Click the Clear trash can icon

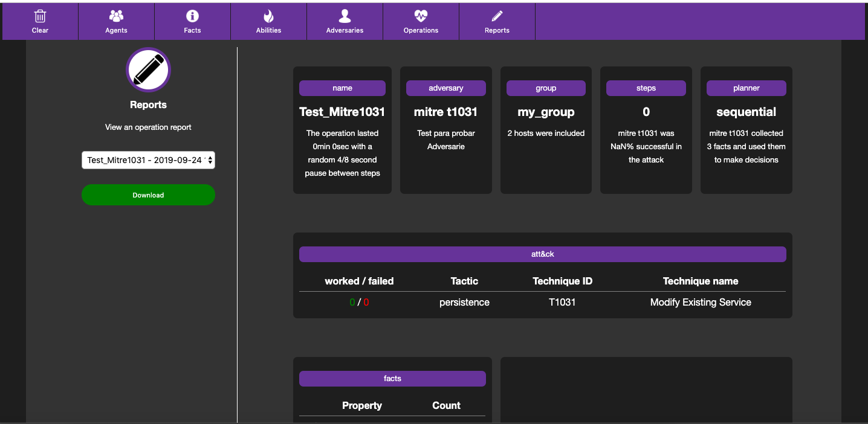tap(40, 16)
